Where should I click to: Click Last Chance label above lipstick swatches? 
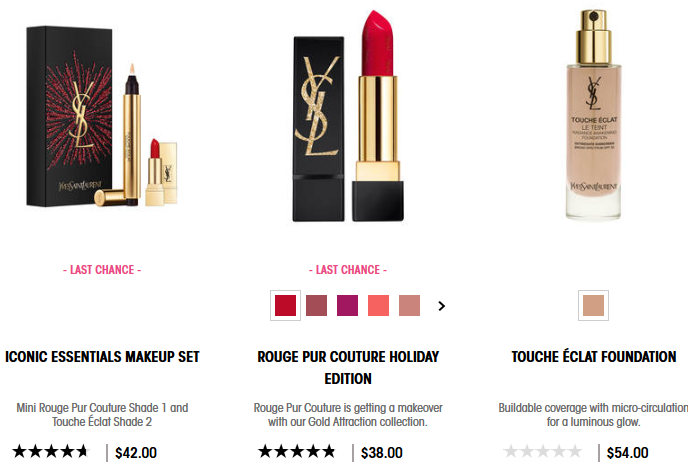point(348,270)
